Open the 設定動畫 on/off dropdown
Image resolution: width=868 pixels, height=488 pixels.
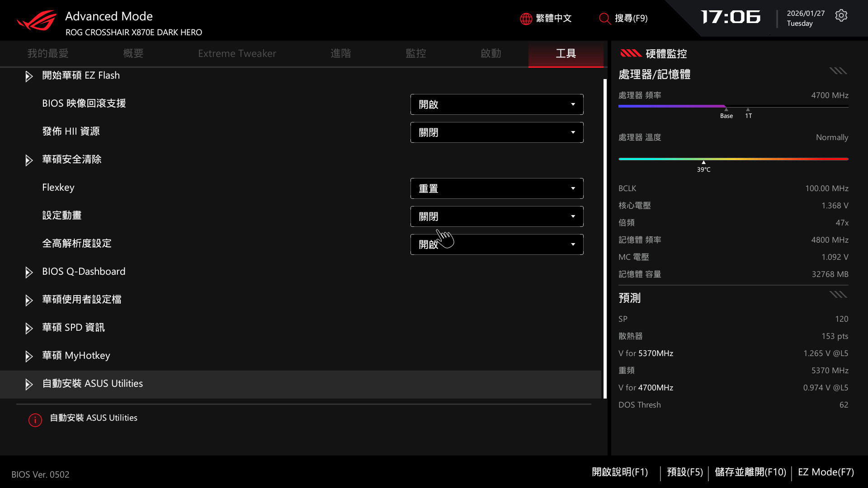click(x=496, y=216)
